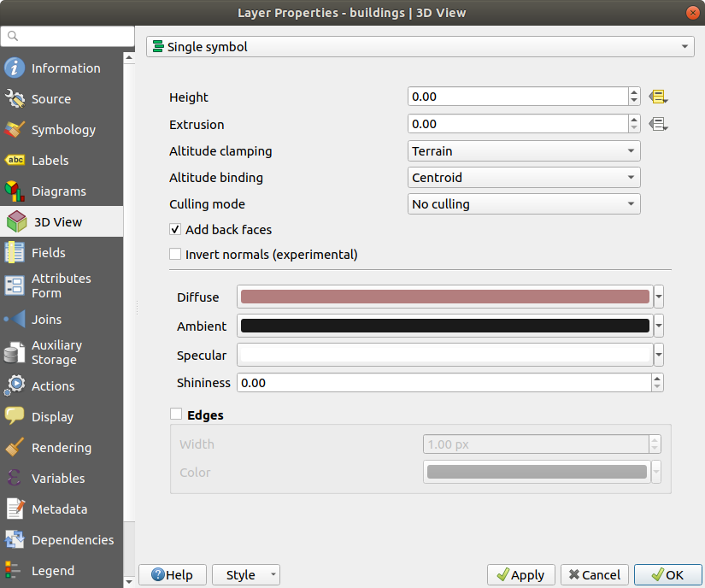Open the Altitude clamping Terrain dropdown
The image size is (705, 588).
pos(524,151)
